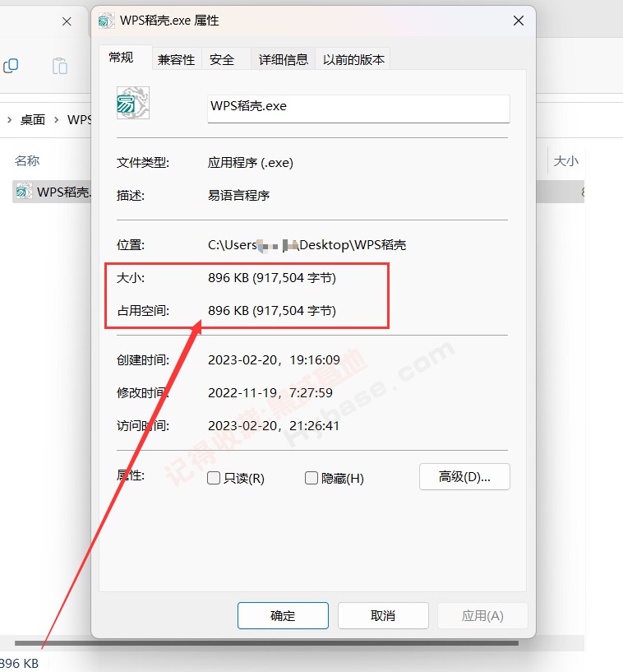
Task: Open the 安全 tab
Action: click(222, 59)
